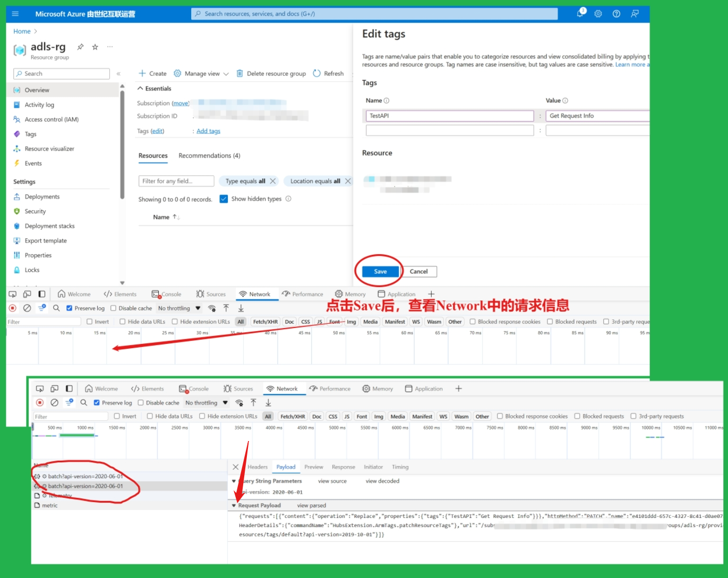The image size is (728, 578).
Task: Toggle Hide data URLs in upper DevTools
Action: 123,322
